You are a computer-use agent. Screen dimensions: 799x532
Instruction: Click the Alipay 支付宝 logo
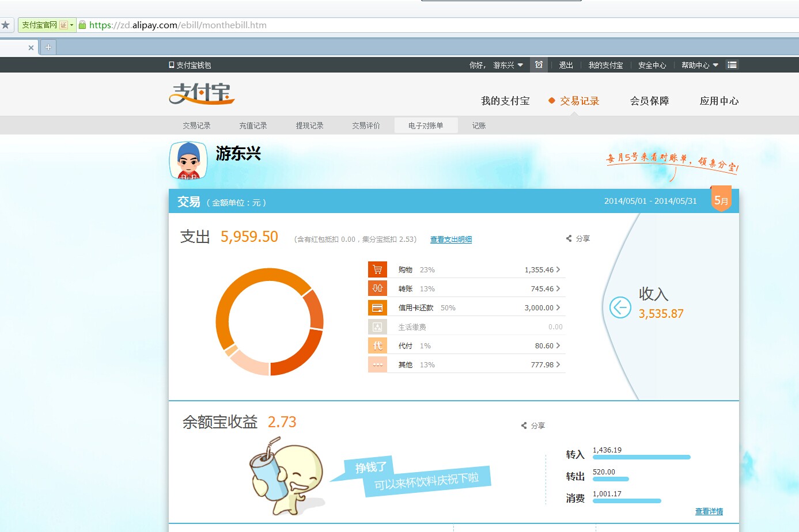[202, 93]
